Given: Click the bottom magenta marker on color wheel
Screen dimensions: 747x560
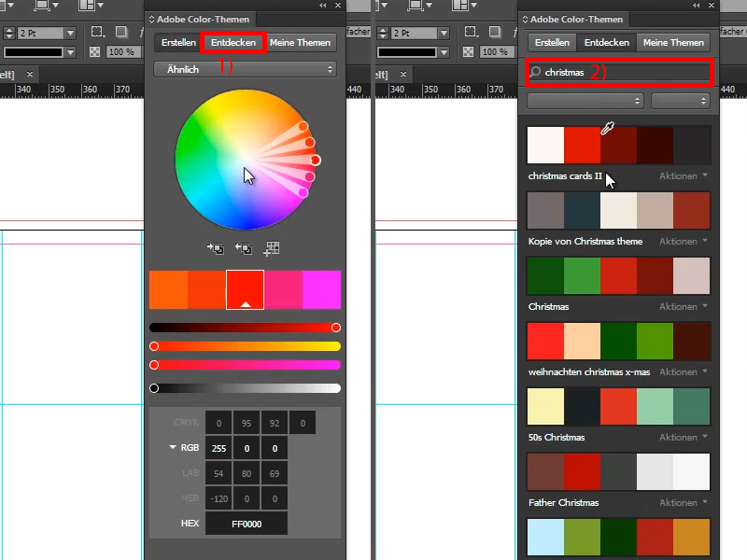Looking at the screenshot, I should [x=303, y=193].
